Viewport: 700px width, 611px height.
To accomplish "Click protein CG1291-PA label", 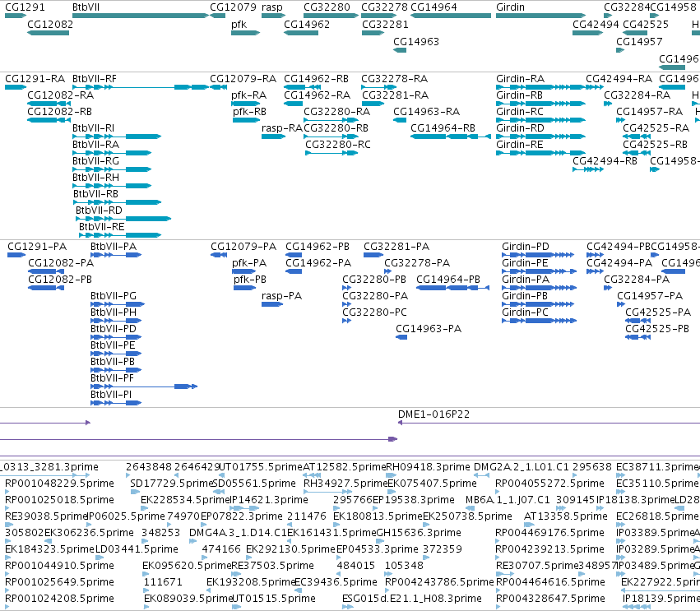I will pyautogui.click(x=37, y=247).
